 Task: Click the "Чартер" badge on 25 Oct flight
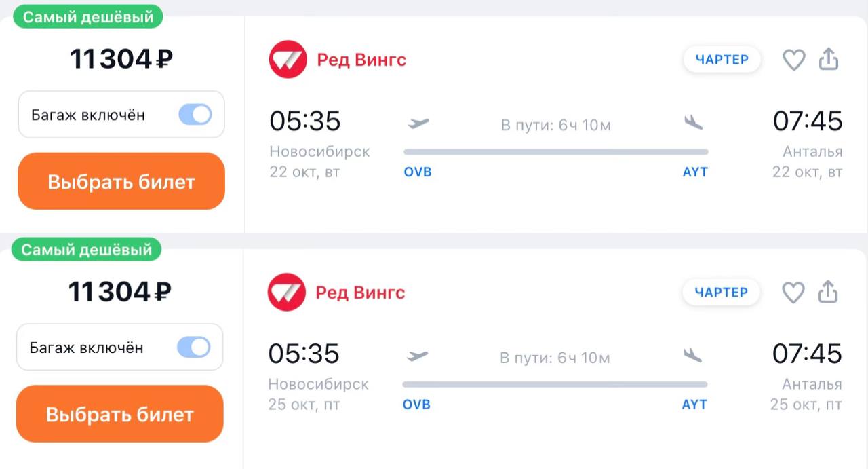pos(721,293)
